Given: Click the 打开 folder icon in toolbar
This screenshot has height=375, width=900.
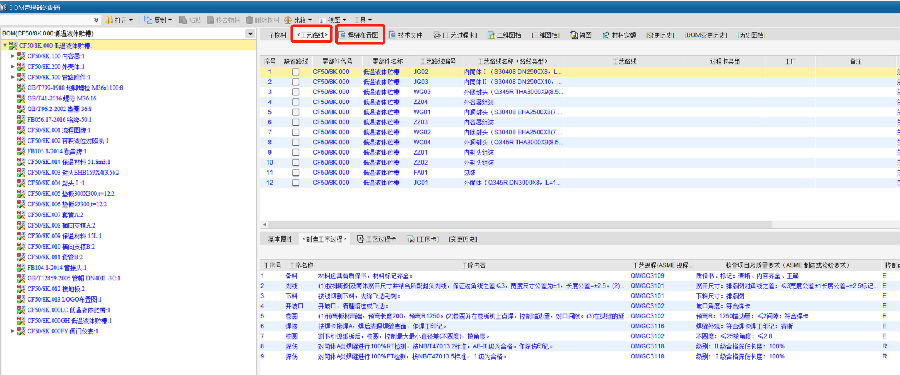Looking at the screenshot, I should (108, 20).
